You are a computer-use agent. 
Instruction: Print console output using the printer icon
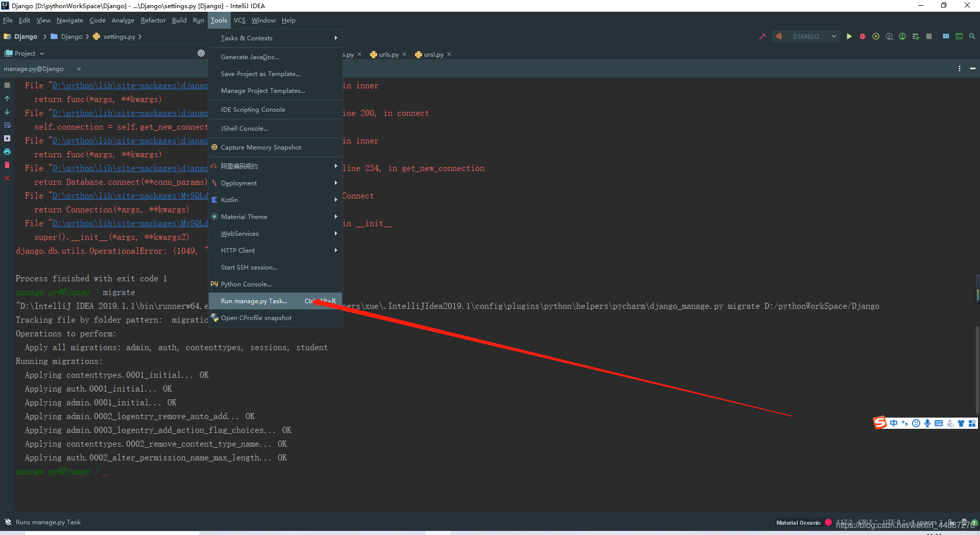pos(7,152)
